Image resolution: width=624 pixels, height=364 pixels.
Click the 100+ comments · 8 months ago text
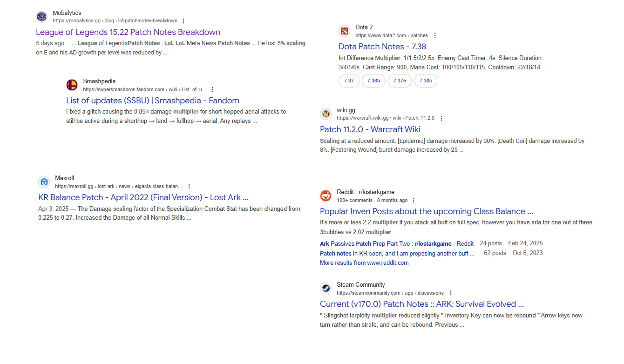pos(372,200)
